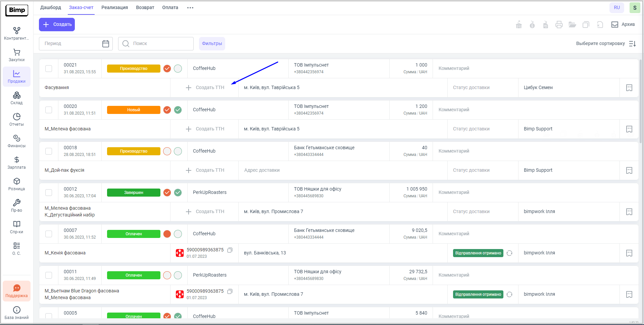This screenshot has width=644, height=325.
Task: Open the Склад sidebar section
Action: click(16, 98)
